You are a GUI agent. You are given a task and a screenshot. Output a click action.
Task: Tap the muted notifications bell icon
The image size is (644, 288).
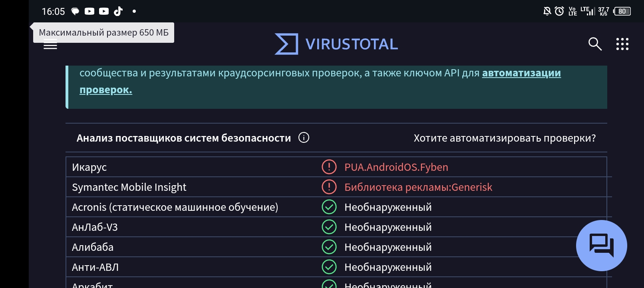pyautogui.click(x=547, y=11)
